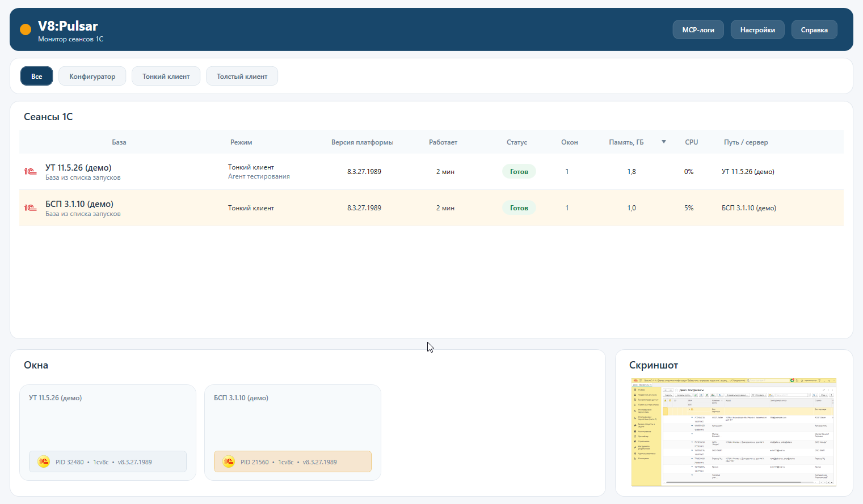Viewport: 863px width, 504px height.
Task: Click the 1C icon in УТ 11.5.26 row
Action: click(30, 172)
